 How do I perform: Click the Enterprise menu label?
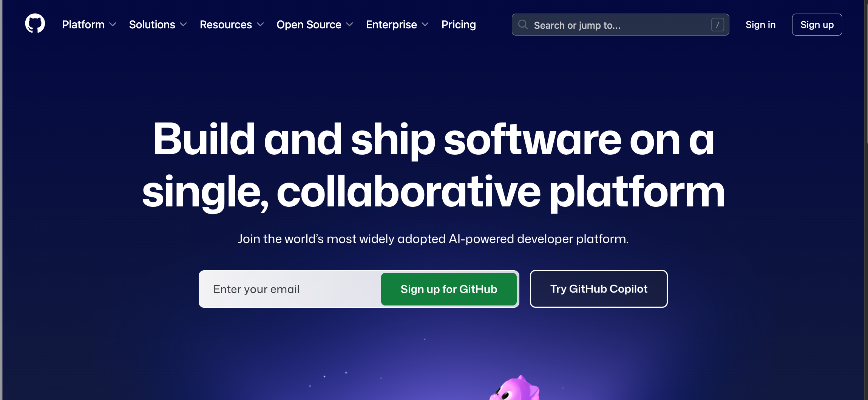tap(391, 25)
